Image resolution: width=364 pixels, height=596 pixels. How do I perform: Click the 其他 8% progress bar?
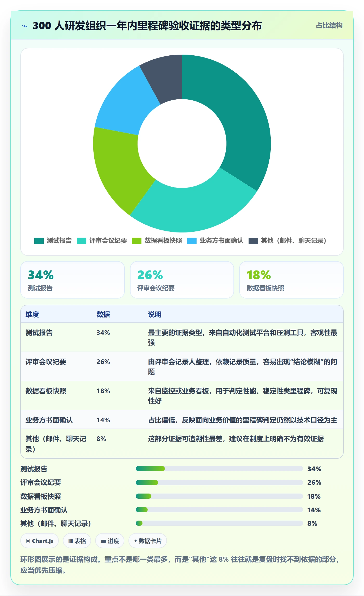(219, 523)
